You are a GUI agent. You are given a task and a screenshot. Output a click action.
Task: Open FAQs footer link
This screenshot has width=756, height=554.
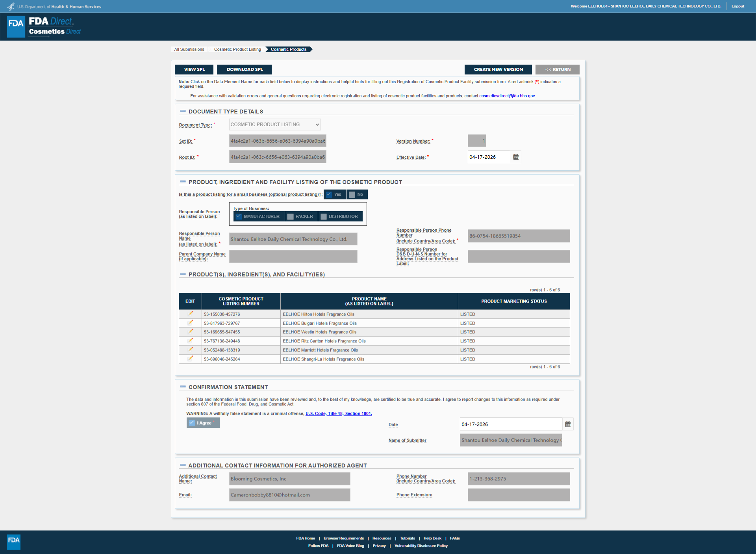point(455,538)
